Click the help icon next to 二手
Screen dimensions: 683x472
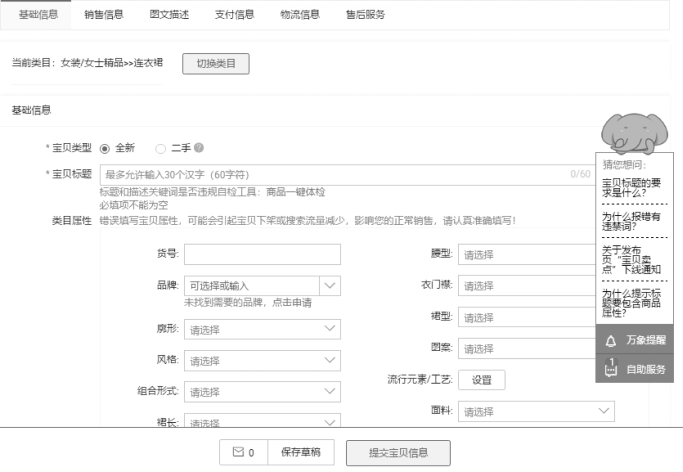(x=199, y=148)
